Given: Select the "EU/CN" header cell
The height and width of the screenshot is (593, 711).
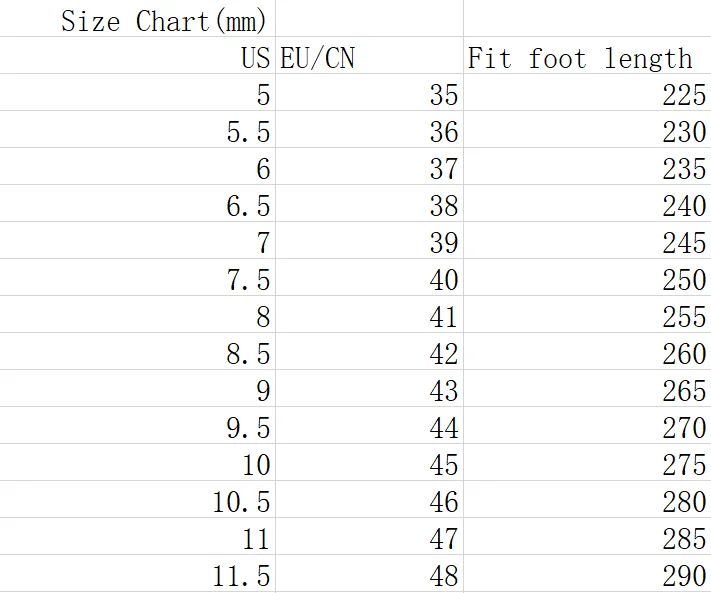Looking at the screenshot, I should coord(317,58).
